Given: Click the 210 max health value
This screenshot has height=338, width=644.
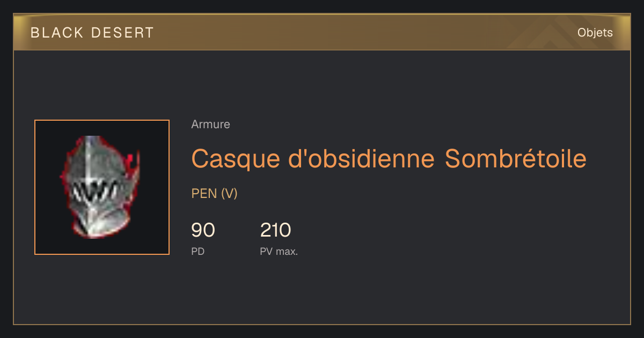Looking at the screenshot, I should pos(275,230).
